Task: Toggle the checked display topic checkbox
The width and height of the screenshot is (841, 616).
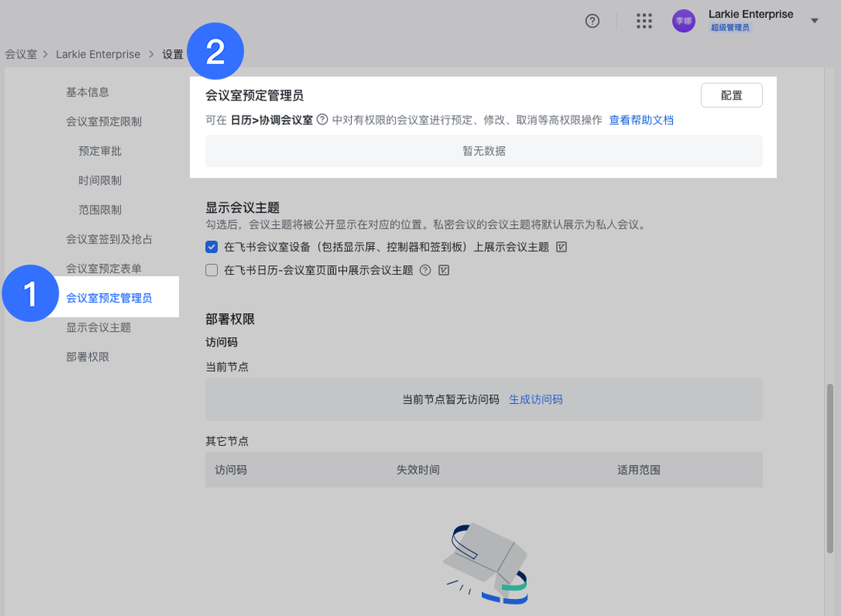Action: [211, 247]
